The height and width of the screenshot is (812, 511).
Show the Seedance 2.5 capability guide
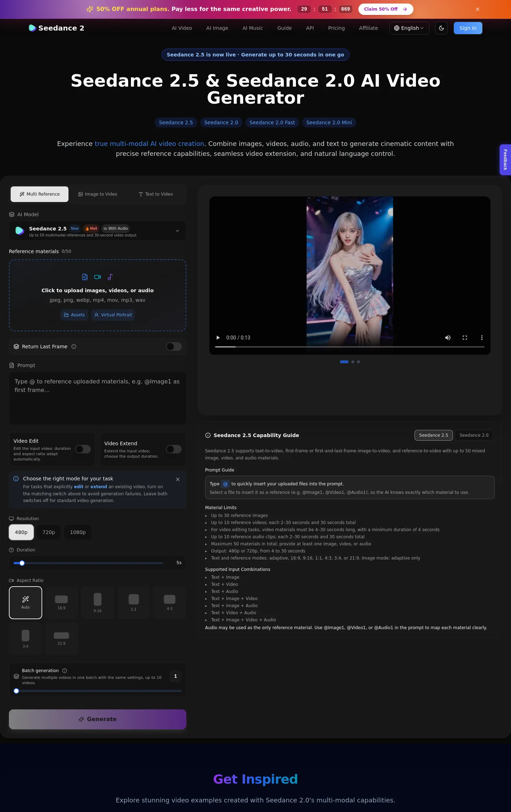coord(434,435)
